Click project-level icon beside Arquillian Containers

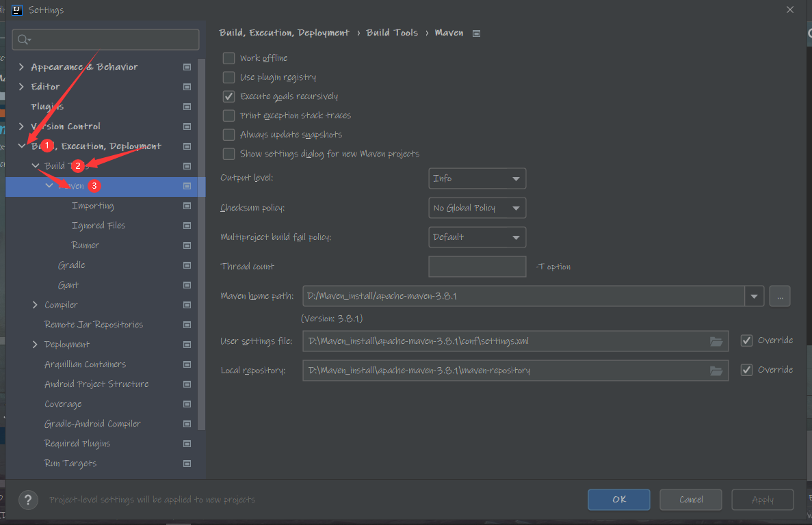(x=187, y=364)
